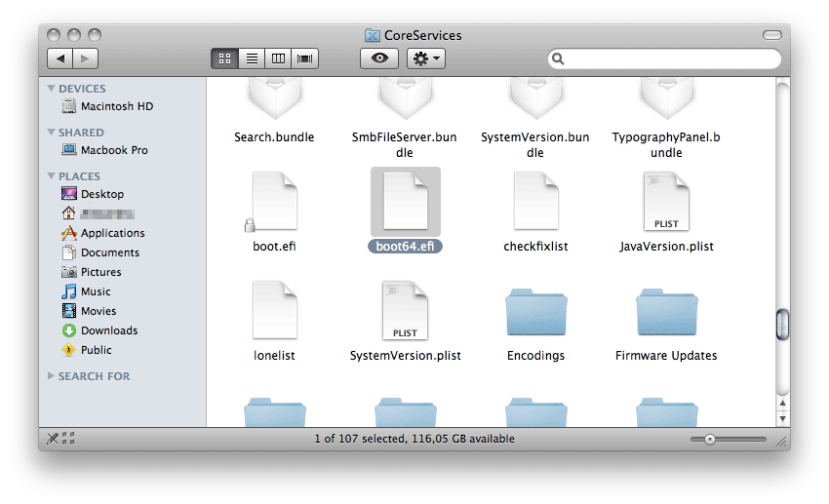Click the grid arrangement status bar icon

coord(68,439)
